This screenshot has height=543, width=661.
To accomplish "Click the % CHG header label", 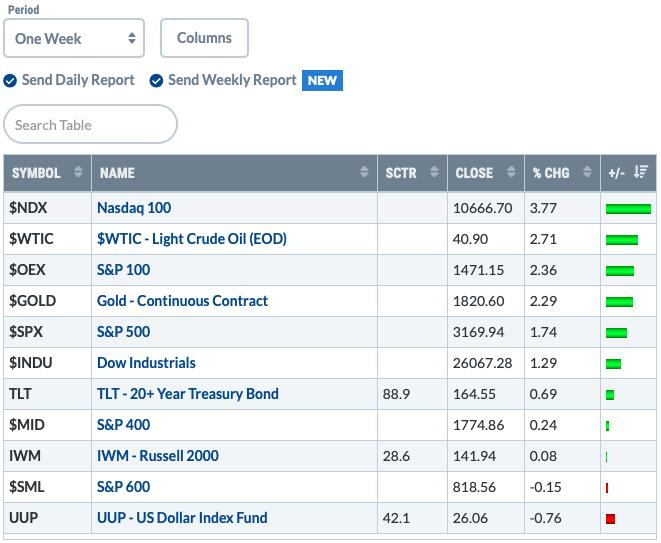I will click(x=551, y=173).
